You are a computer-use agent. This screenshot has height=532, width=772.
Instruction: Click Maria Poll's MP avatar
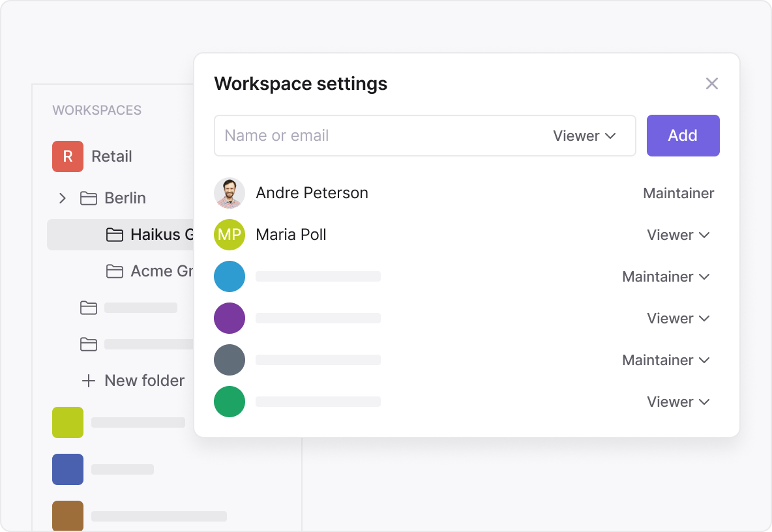(x=230, y=235)
